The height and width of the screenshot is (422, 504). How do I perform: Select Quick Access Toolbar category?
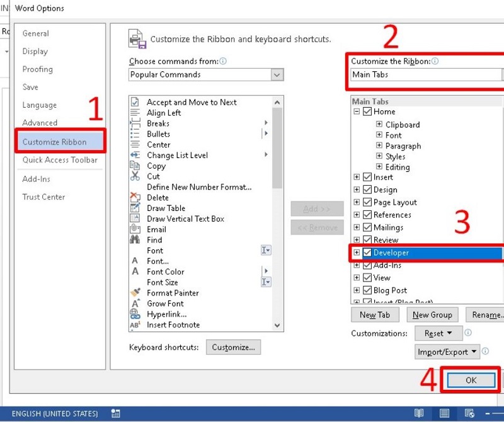pyautogui.click(x=60, y=160)
